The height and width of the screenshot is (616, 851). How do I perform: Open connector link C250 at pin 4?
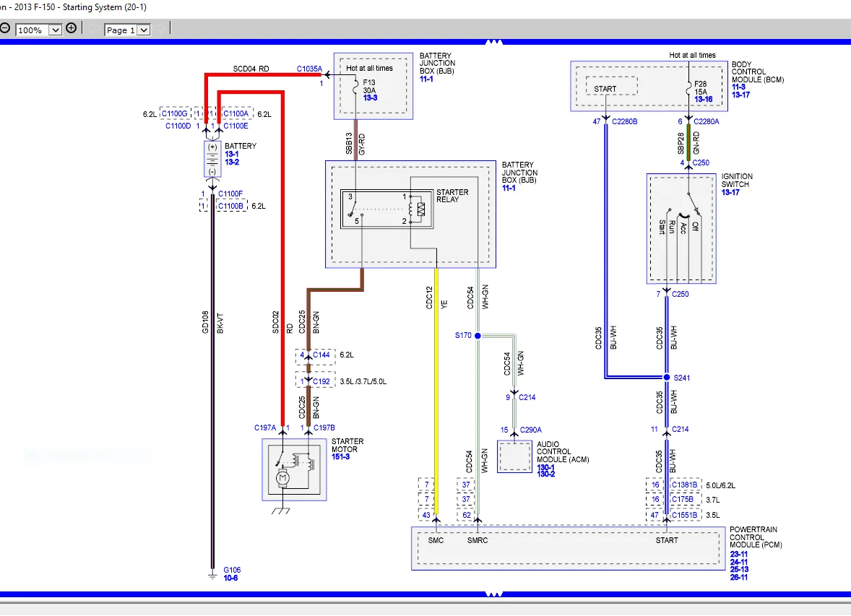pos(701,162)
